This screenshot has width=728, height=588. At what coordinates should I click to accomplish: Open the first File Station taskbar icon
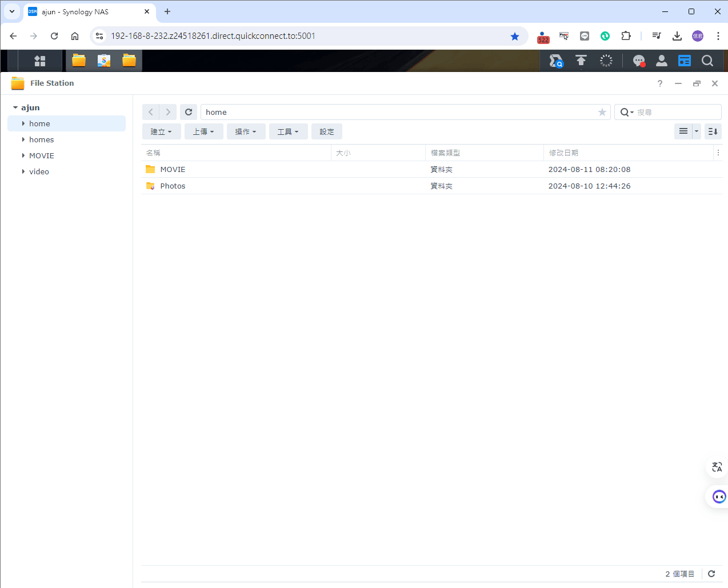pyautogui.click(x=79, y=61)
